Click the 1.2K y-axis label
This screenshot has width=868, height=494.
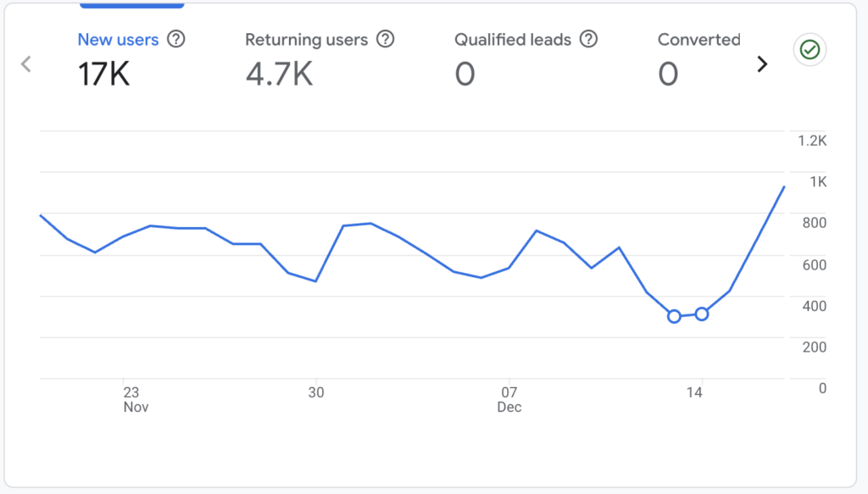click(812, 141)
